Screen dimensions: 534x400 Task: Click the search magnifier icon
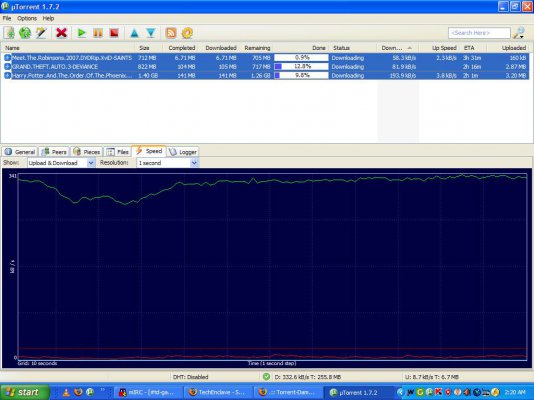pyautogui.click(x=519, y=33)
